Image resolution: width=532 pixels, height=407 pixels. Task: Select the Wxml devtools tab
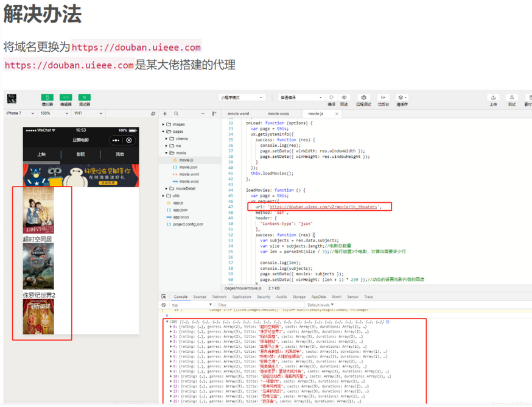pos(336,297)
